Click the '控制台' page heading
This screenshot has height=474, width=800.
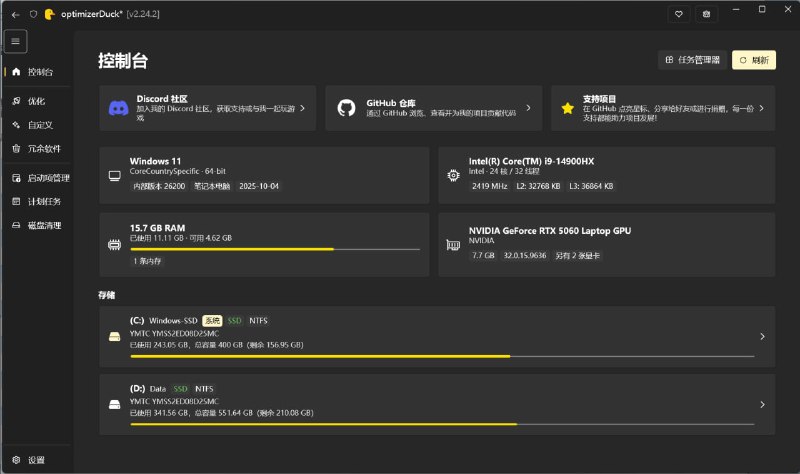(123, 61)
